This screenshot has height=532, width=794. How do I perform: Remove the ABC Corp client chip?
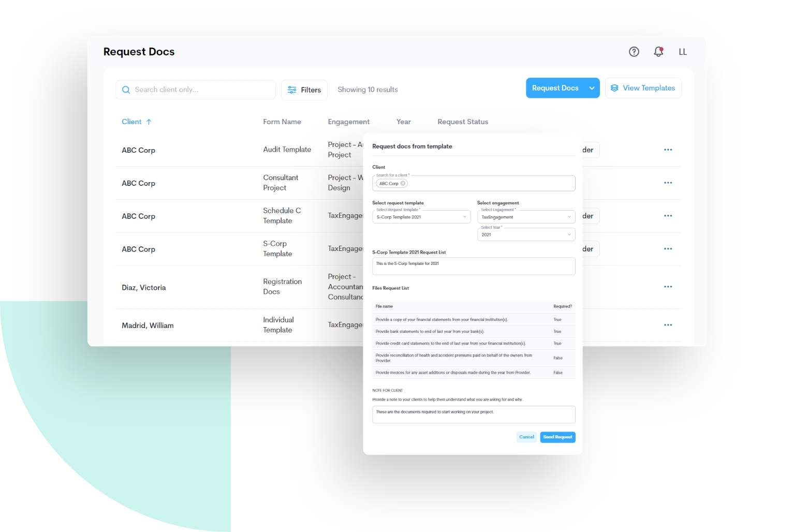(403, 183)
